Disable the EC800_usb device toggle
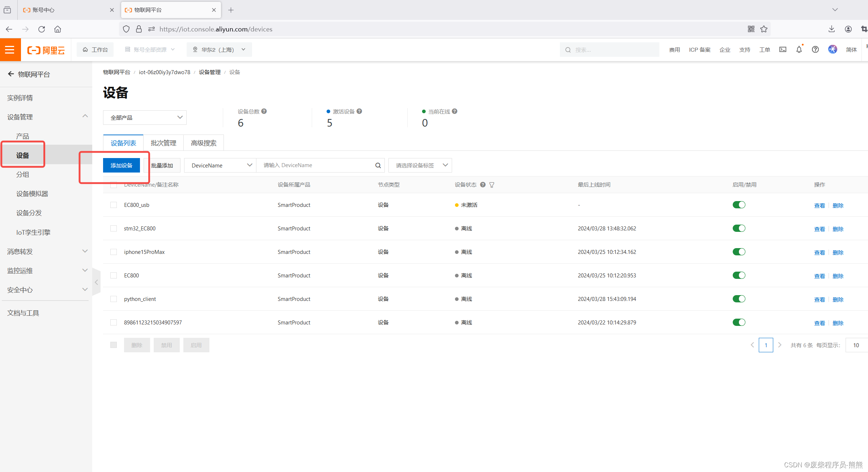This screenshot has height=472, width=868. (x=739, y=205)
